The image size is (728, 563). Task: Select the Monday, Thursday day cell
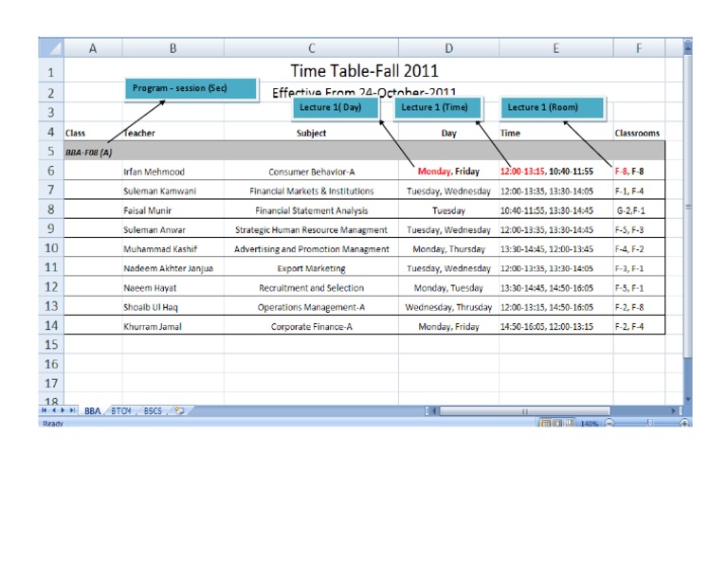[x=448, y=248]
